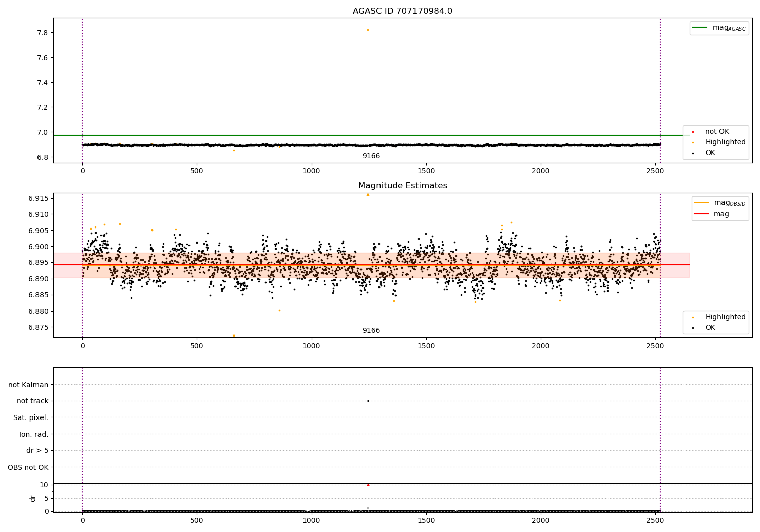Click the 9166 label in the AGASC ID plot

(371, 156)
